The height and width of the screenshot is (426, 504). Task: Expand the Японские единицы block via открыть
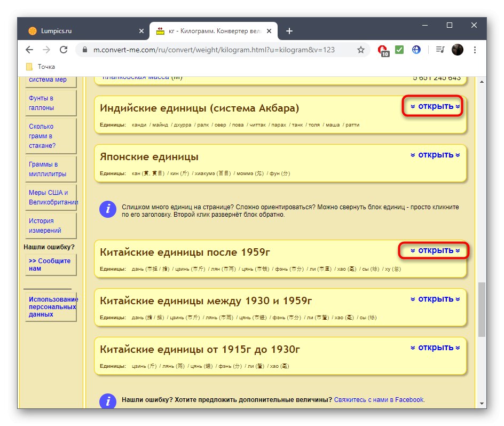(x=435, y=155)
